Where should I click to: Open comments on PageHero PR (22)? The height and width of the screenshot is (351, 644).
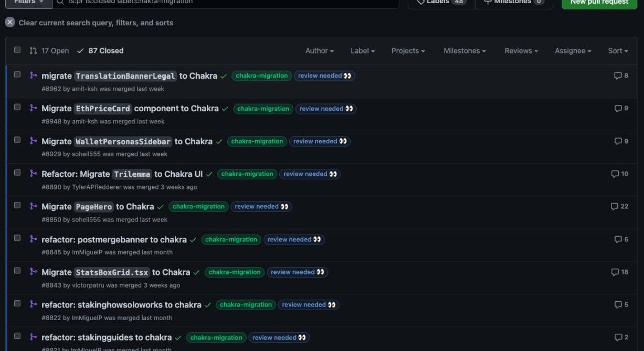tap(619, 206)
